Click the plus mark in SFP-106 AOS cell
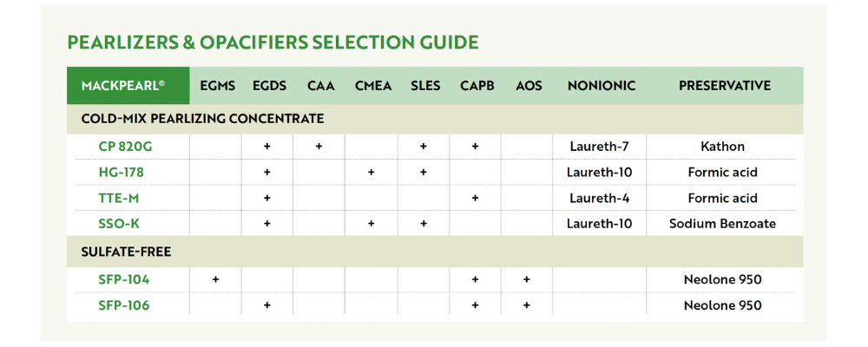The width and height of the screenshot is (868, 347). (x=527, y=305)
